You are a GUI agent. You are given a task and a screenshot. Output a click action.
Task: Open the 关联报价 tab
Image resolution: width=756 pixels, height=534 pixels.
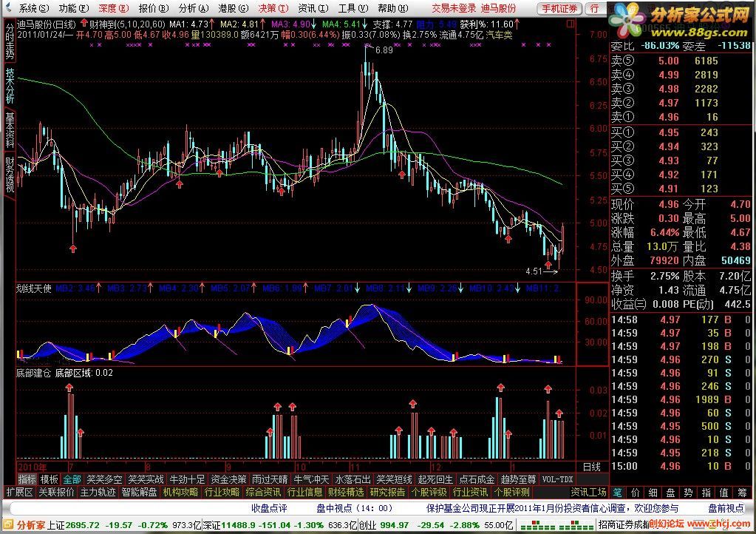click(56, 492)
